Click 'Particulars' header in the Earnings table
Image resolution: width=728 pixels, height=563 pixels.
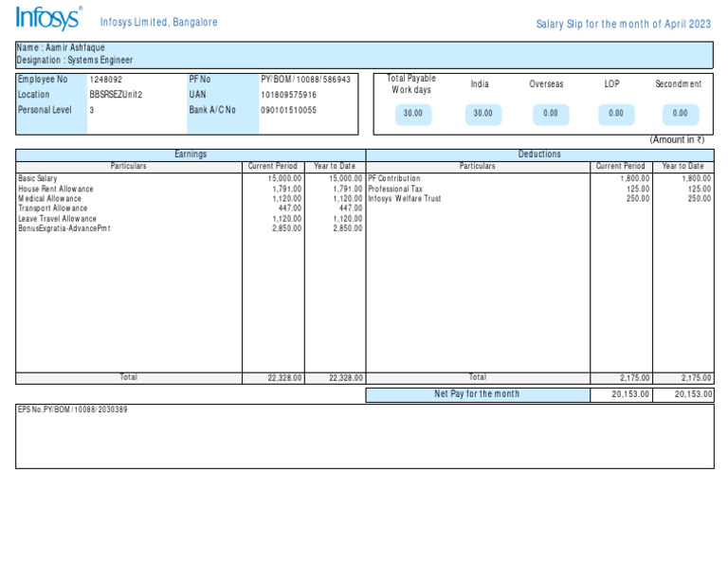pos(129,166)
